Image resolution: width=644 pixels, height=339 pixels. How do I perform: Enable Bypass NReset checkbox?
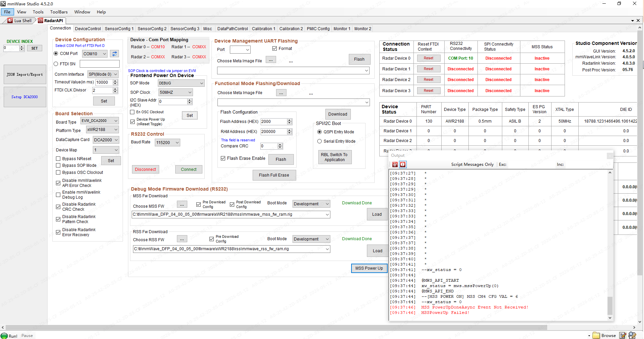(x=58, y=159)
